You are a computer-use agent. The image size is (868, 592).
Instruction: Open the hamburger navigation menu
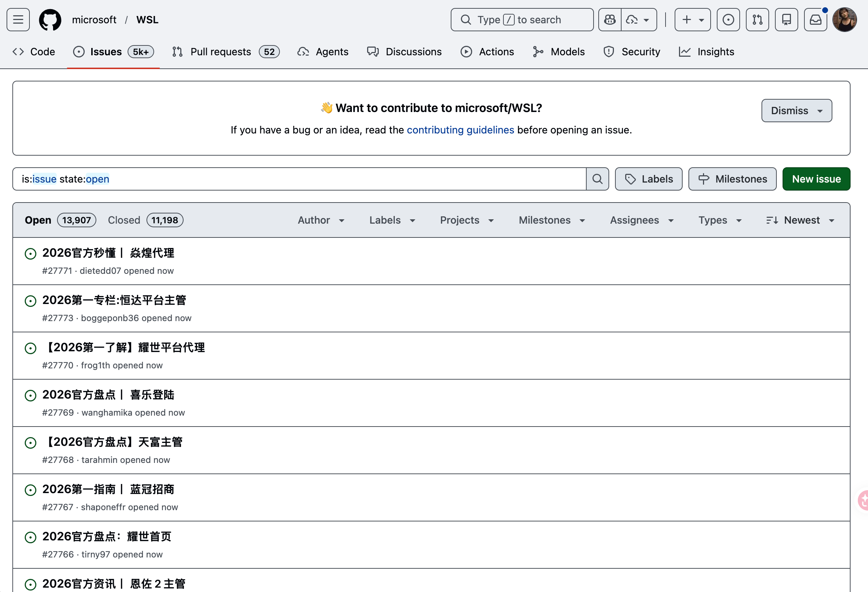18,19
